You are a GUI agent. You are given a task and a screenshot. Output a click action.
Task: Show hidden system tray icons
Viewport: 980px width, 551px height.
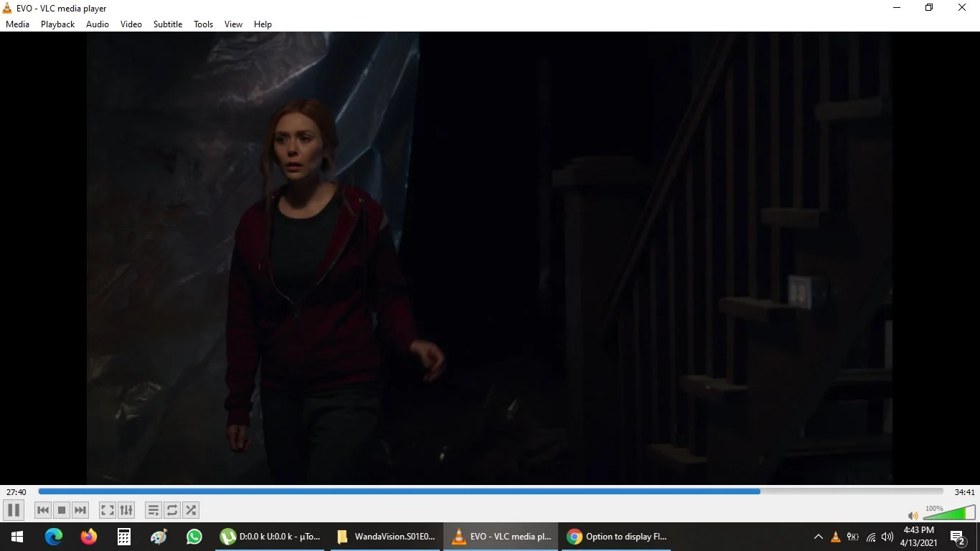tap(818, 537)
